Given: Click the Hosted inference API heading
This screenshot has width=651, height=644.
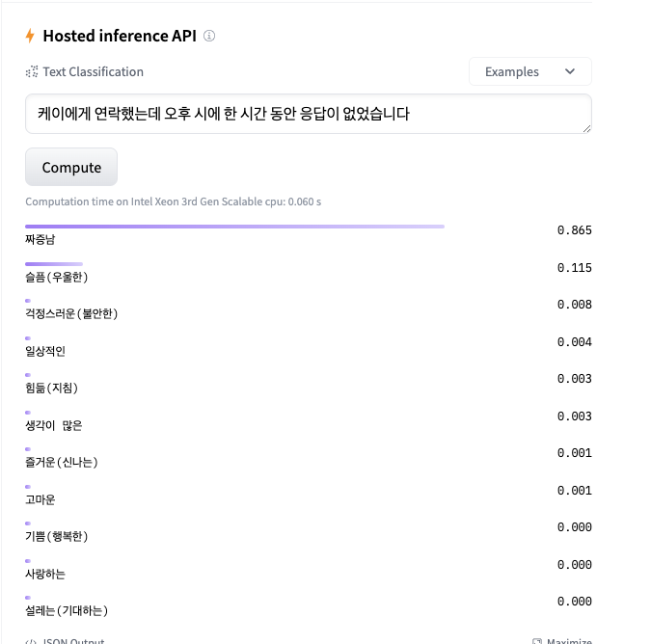Looking at the screenshot, I should point(120,36).
